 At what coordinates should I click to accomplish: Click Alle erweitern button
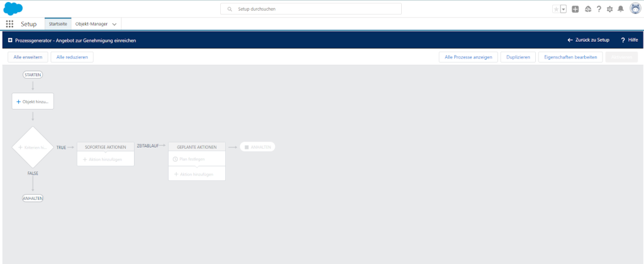pyautogui.click(x=28, y=57)
